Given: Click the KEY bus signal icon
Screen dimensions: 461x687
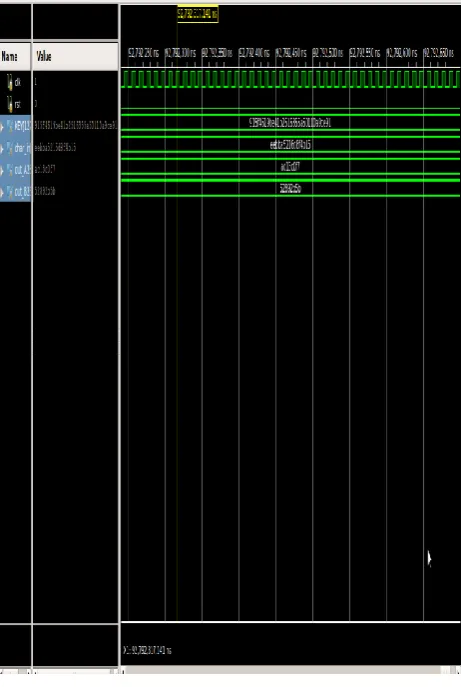Looking at the screenshot, I should coord(10,126).
